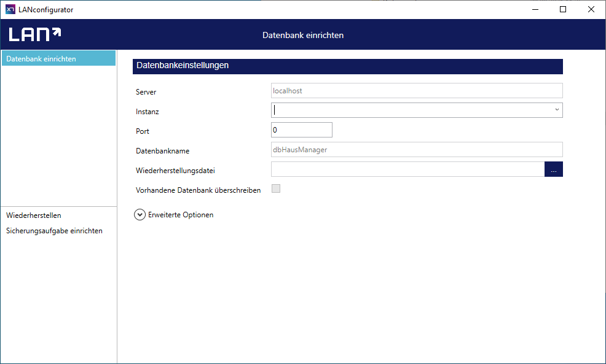Click the 'Datenbank einrichten' page title

(303, 35)
